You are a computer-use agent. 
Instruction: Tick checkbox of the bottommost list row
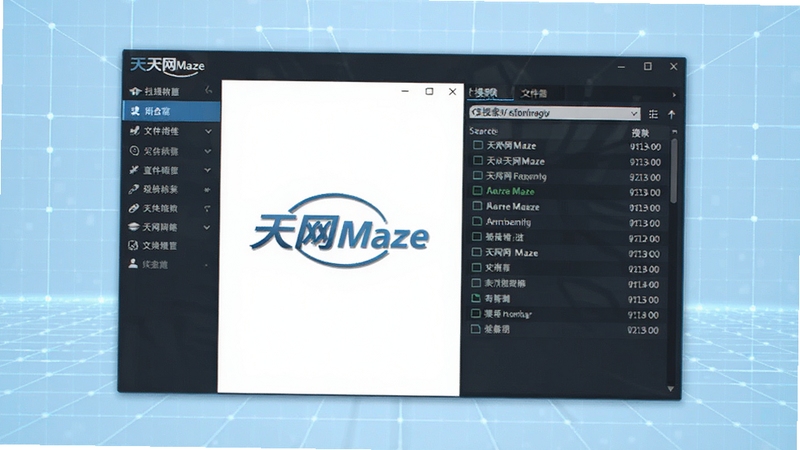click(x=476, y=329)
